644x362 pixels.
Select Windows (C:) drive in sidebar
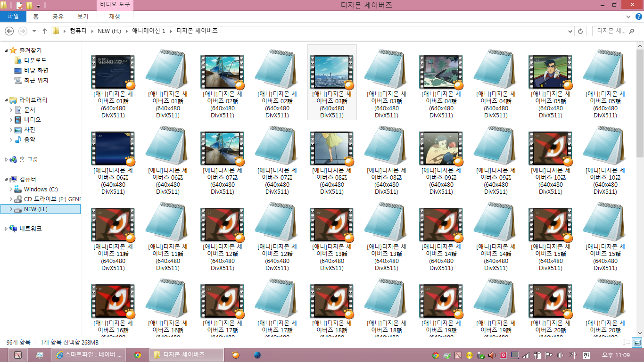[41, 189]
